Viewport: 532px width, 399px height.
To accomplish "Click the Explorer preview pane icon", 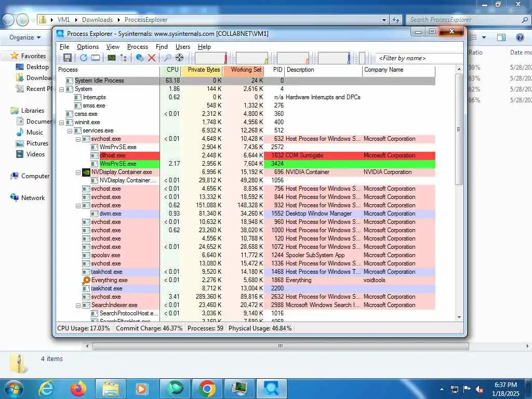I will point(501,37).
